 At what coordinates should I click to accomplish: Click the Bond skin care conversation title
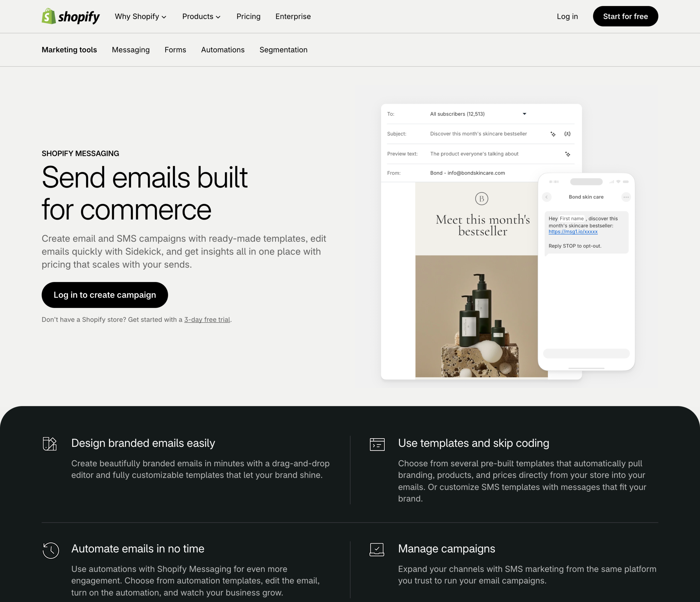pyautogui.click(x=586, y=197)
